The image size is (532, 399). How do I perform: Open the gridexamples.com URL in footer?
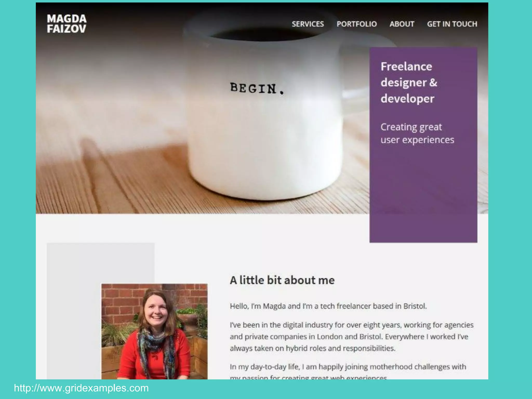click(x=81, y=388)
